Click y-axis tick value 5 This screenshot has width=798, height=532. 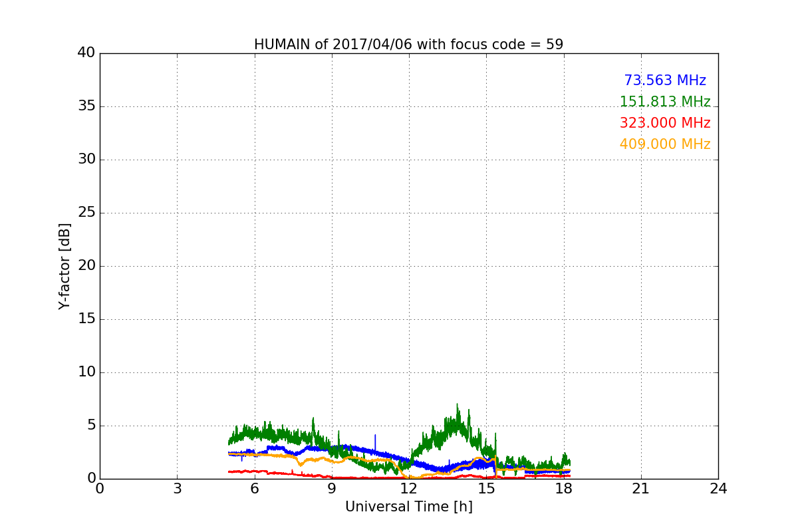pyautogui.click(x=90, y=426)
